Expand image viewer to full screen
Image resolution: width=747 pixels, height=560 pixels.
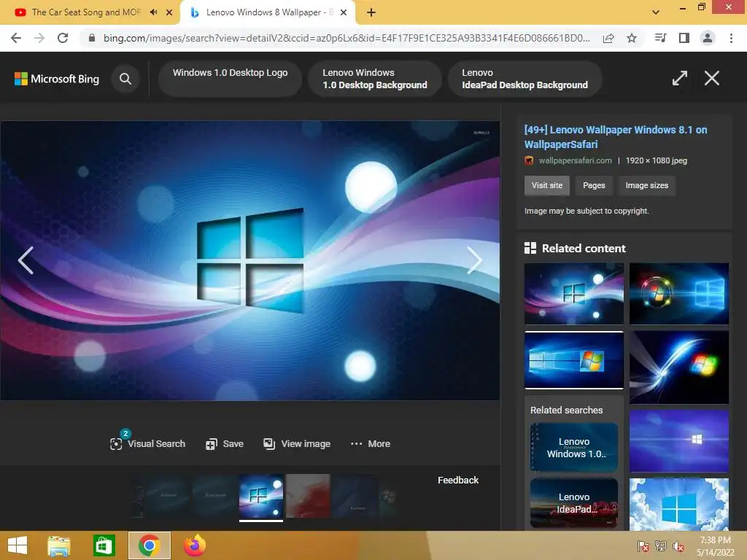click(679, 78)
